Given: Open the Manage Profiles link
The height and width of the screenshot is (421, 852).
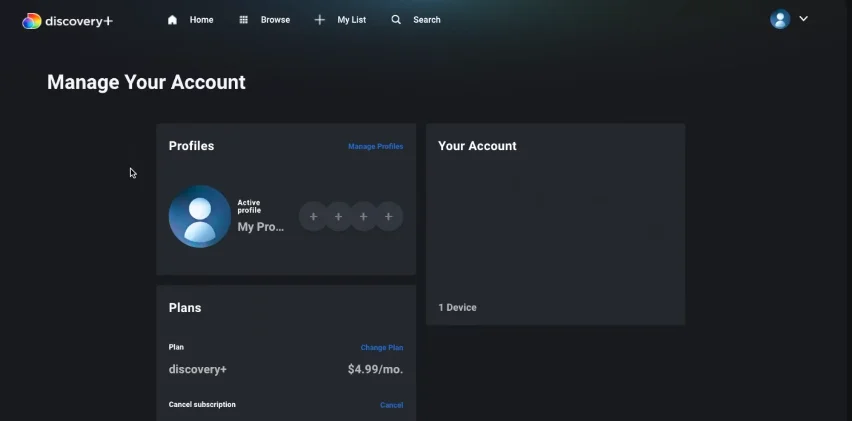Looking at the screenshot, I should click(375, 146).
